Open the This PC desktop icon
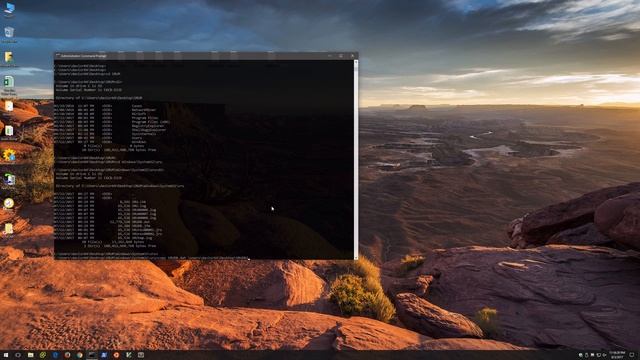Viewport: 640px width, 360px height. pyautogui.click(x=9, y=9)
